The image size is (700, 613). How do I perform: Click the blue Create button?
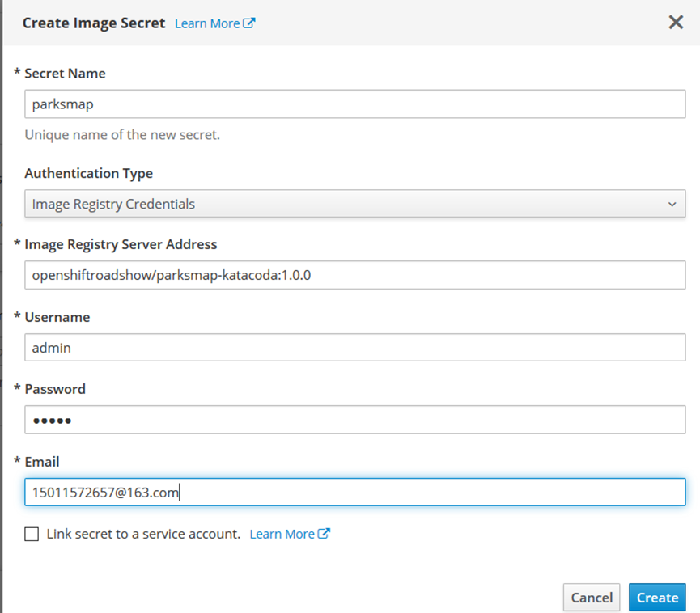click(x=657, y=598)
